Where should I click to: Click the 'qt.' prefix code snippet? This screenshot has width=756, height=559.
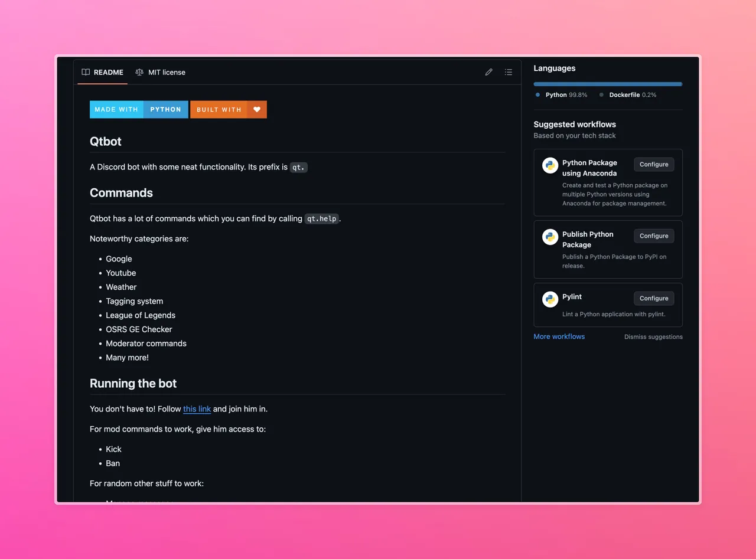pyautogui.click(x=299, y=167)
